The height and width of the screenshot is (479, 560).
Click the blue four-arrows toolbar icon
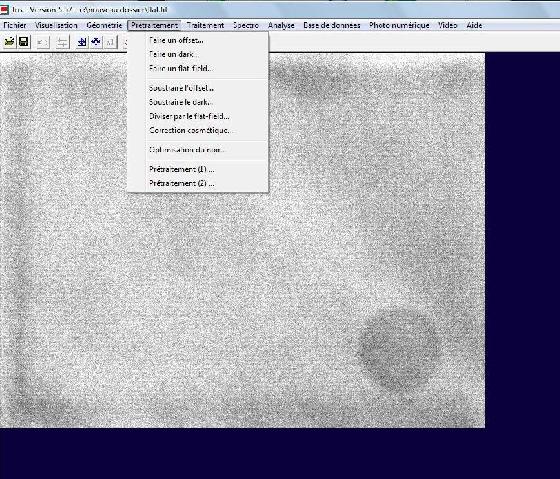coord(96,42)
